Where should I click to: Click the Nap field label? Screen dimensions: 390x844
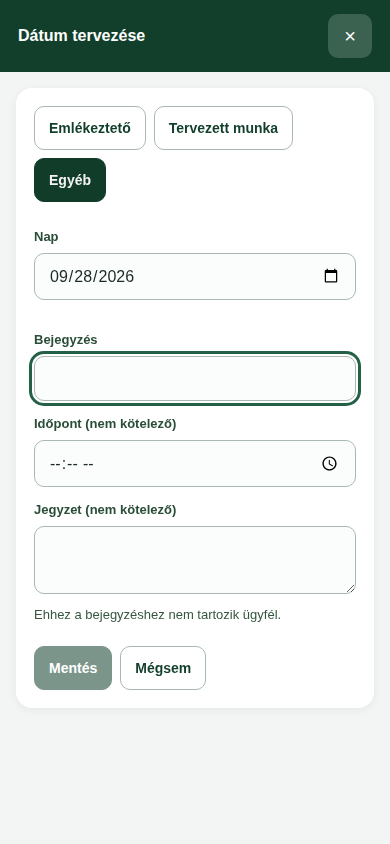pyautogui.click(x=46, y=237)
